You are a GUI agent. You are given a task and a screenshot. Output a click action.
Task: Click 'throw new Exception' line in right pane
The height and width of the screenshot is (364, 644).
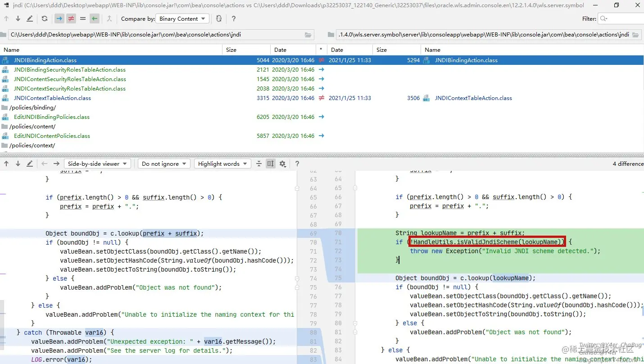coord(505,251)
